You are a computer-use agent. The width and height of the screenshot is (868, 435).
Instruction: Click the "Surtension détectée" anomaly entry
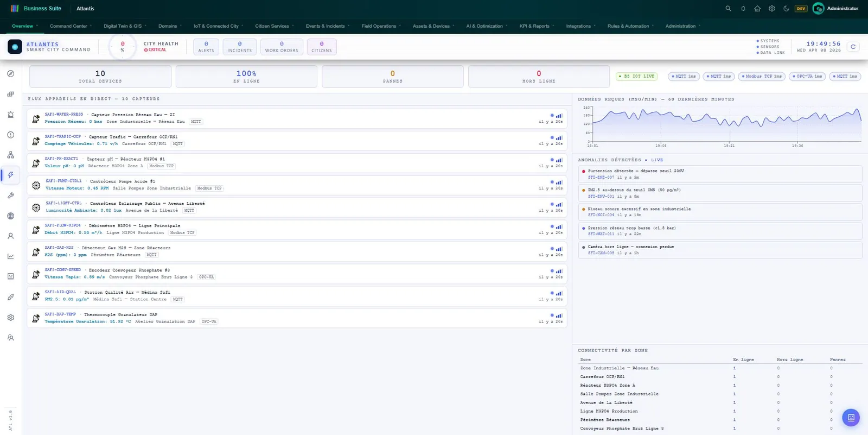tap(720, 174)
